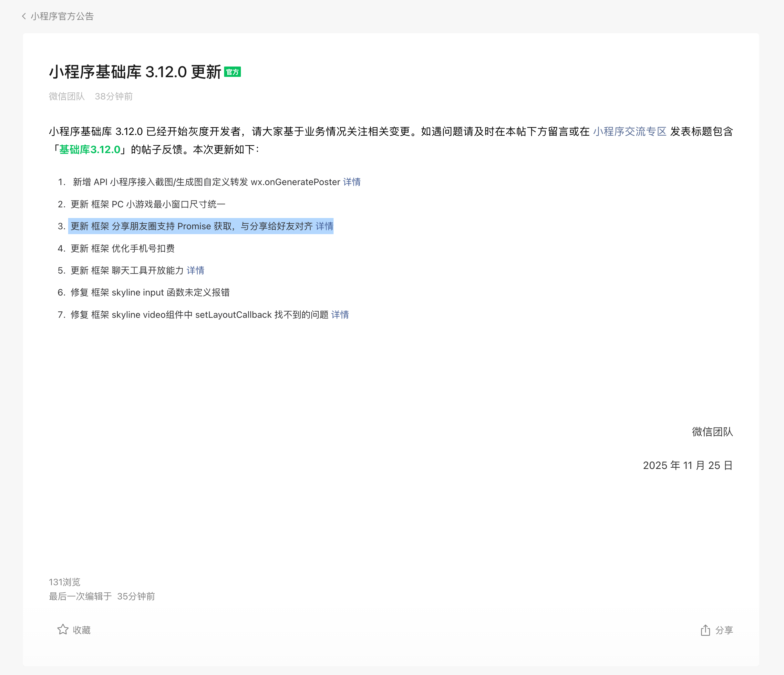The width and height of the screenshot is (784, 675).
Task: Click the back chevron arrow icon
Action: 24,16
